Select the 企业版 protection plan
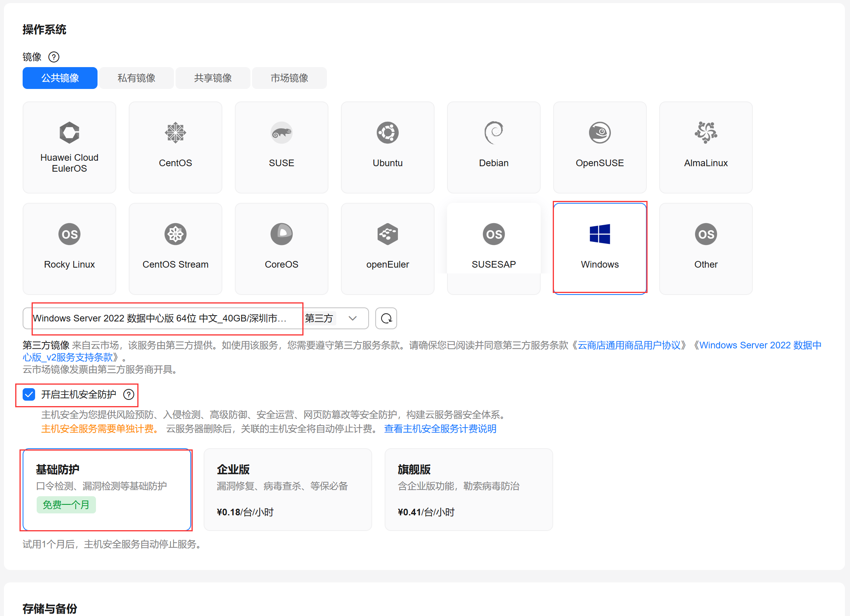 click(288, 490)
